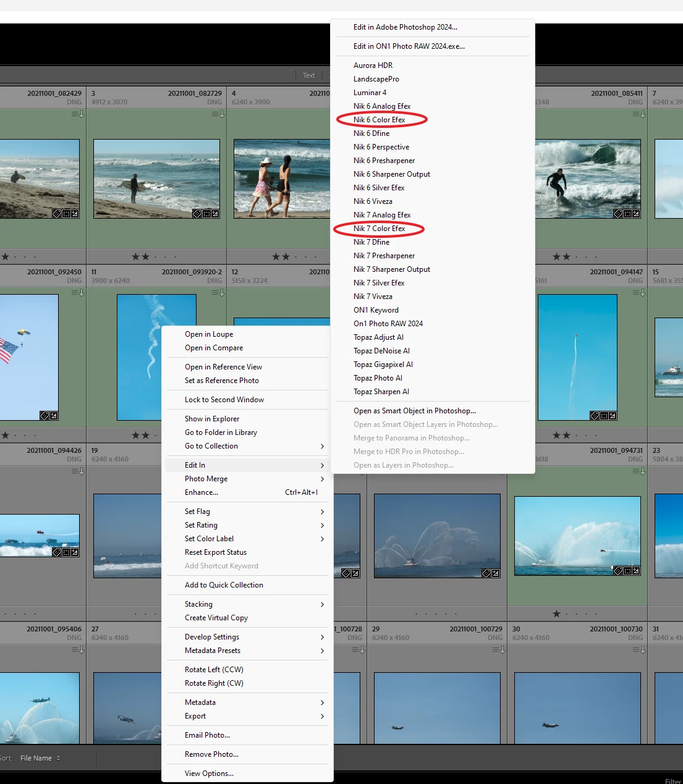Click develop adjustments badge on photo 20211001_082729
The height and width of the screenshot is (784, 683).
click(x=215, y=214)
